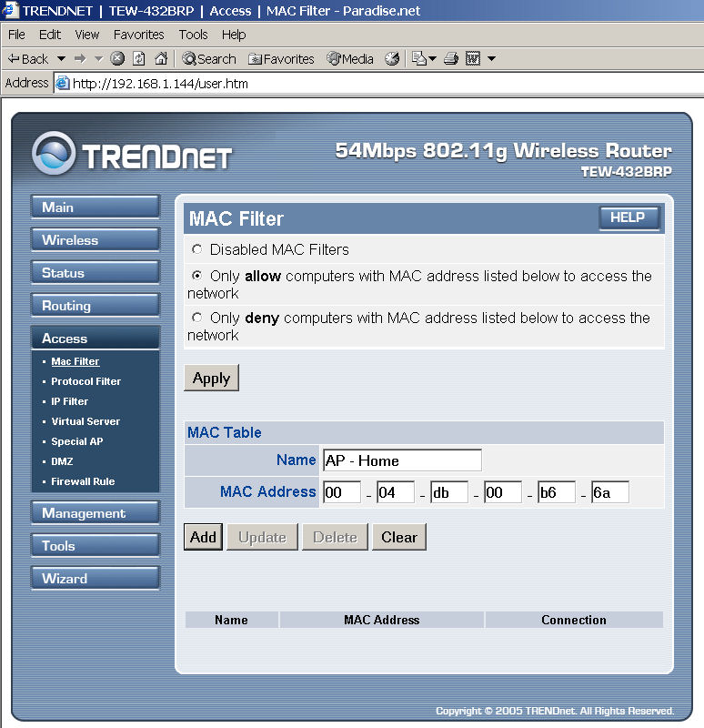704x728 pixels.
Task: Click the Protocol Filter submenu link
Action: coord(85,381)
